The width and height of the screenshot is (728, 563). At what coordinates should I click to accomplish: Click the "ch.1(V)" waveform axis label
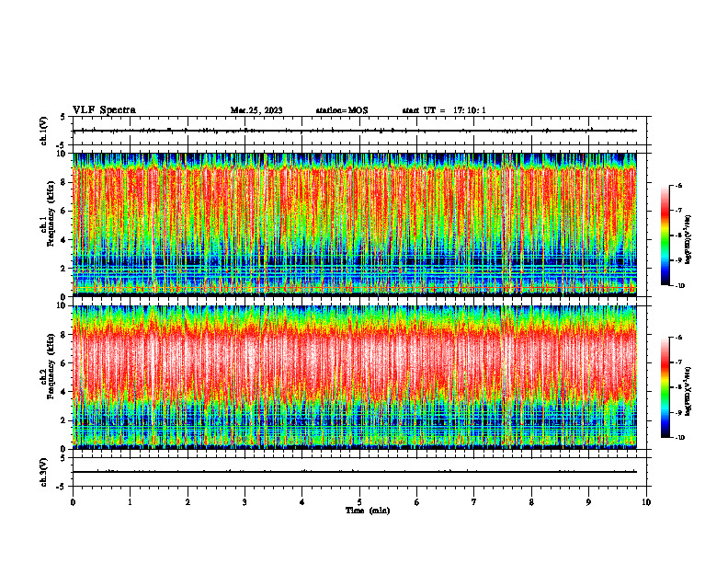[43, 131]
